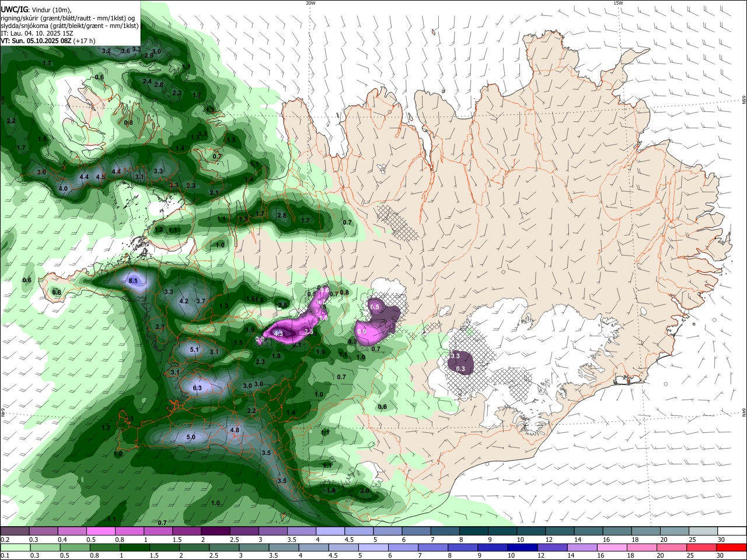Click the 0.2 mauve swatch in snow legend
This screenshot has width=747, height=560.
15,531
